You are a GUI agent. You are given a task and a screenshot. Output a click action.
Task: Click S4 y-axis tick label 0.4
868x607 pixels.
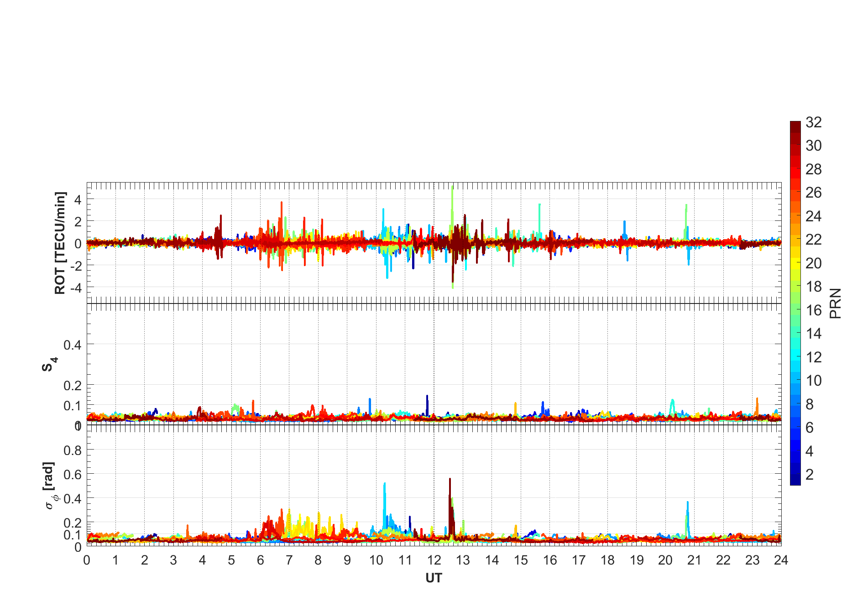coord(73,345)
